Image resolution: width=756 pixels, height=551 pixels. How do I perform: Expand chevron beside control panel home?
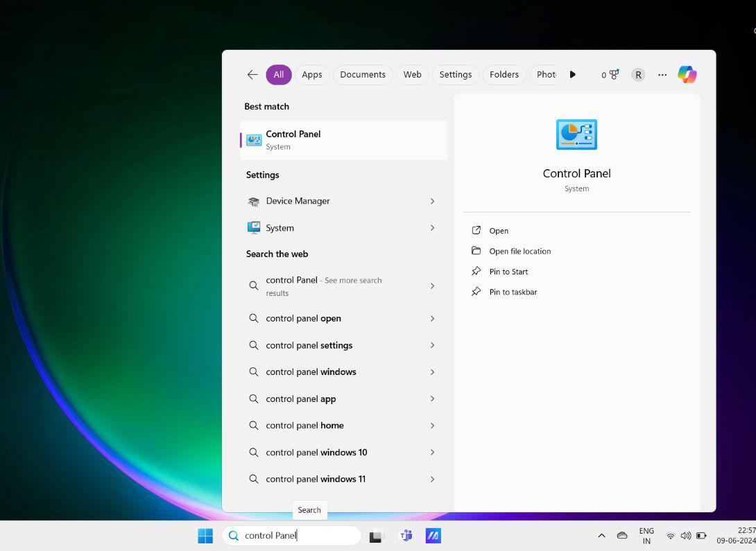point(433,426)
